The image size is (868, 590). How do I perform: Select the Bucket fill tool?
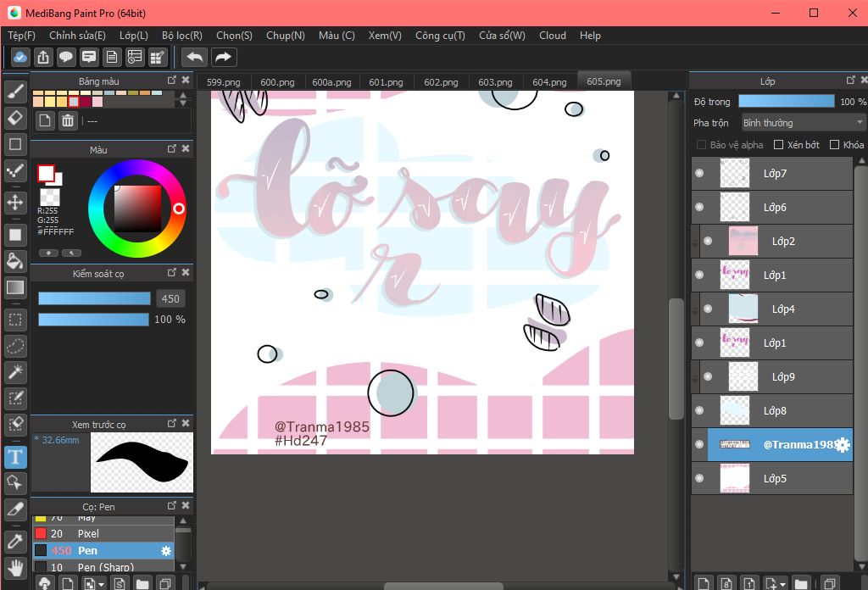click(15, 261)
